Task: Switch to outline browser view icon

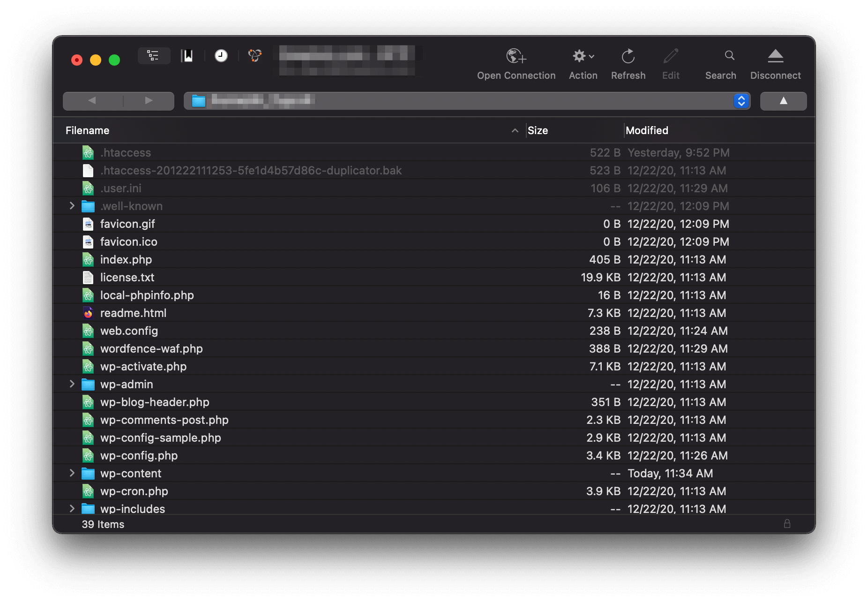Action: click(x=153, y=56)
